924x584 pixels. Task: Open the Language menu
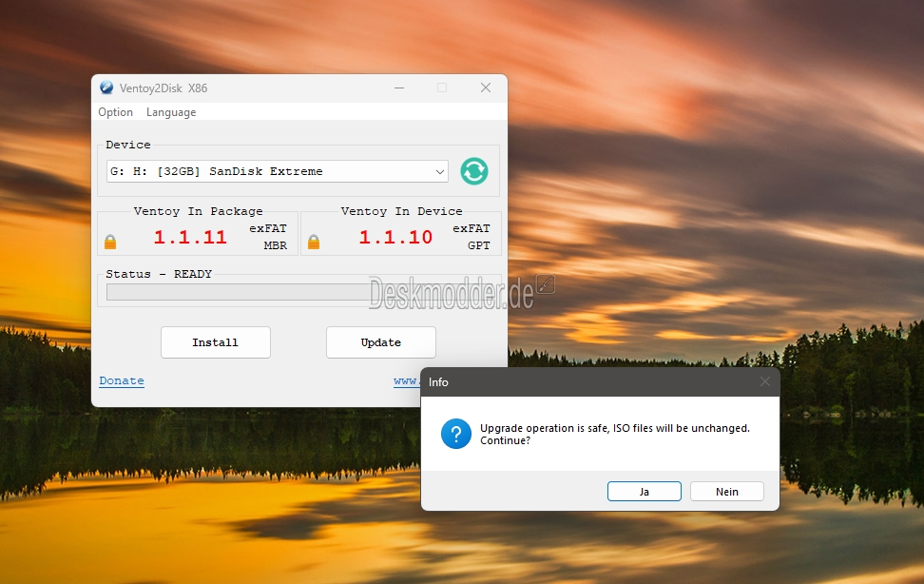171,112
